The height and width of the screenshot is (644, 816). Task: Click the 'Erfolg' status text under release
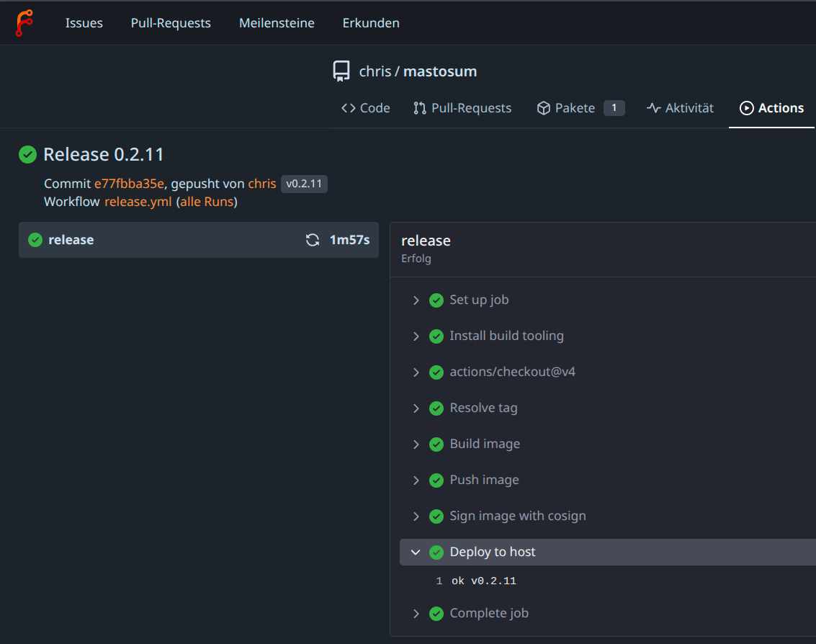tap(416, 259)
